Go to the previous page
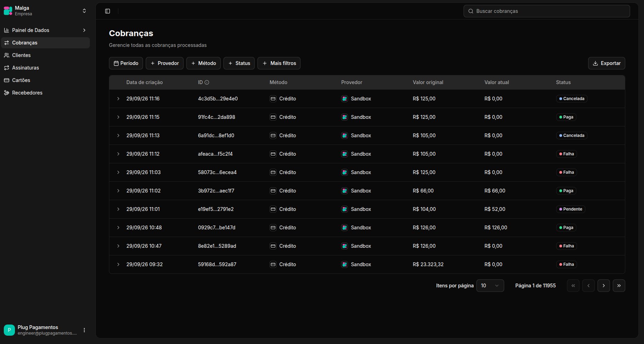This screenshot has height=344, width=644. pyautogui.click(x=588, y=286)
